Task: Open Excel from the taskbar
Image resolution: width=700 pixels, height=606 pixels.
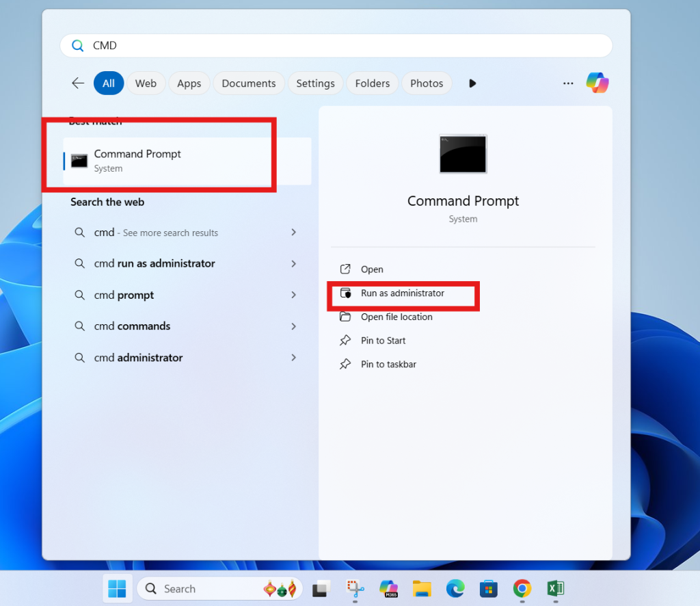Action: (x=555, y=588)
